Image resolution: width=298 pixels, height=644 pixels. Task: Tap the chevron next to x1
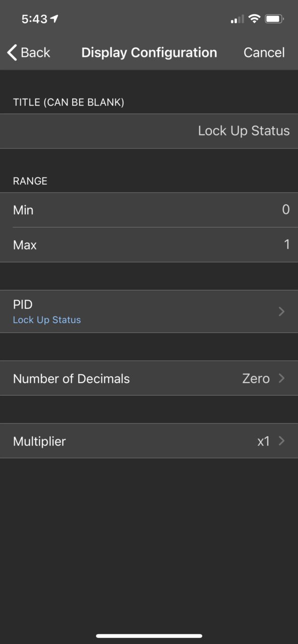(281, 441)
